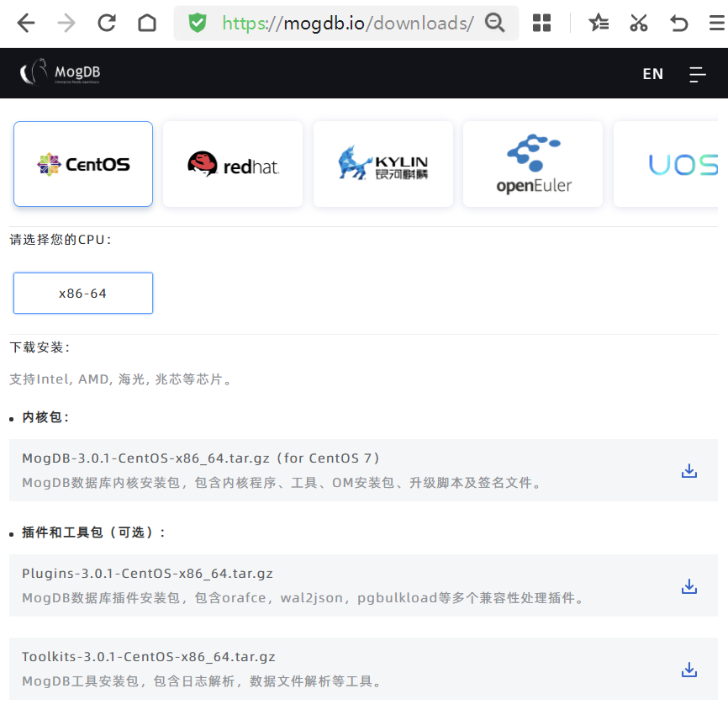This screenshot has height=715, width=728.
Task: Select the openEuler operating system card
Action: (533, 164)
